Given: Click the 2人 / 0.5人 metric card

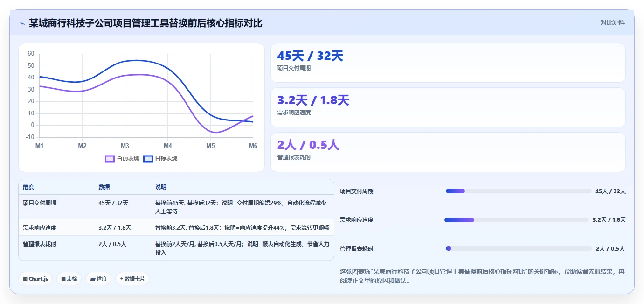Looking at the screenshot, I should point(448,152).
